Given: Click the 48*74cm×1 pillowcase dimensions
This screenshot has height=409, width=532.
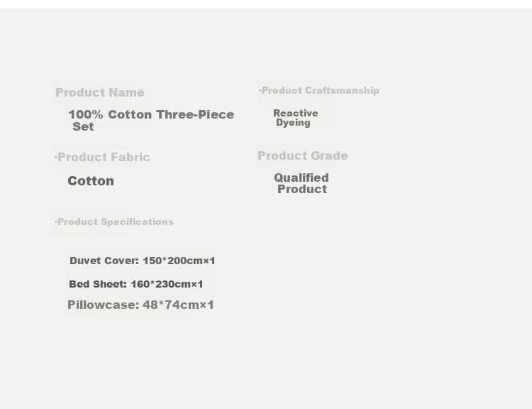Looking at the screenshot, I should tap(179, 305).
